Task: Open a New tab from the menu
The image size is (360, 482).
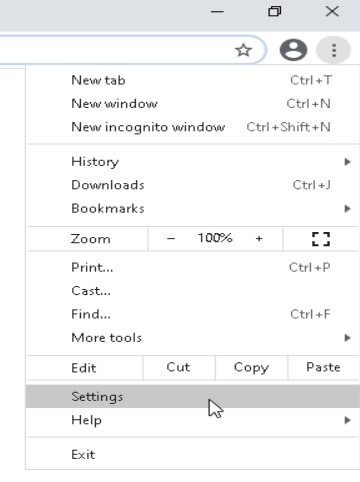Action: (193, 80)
